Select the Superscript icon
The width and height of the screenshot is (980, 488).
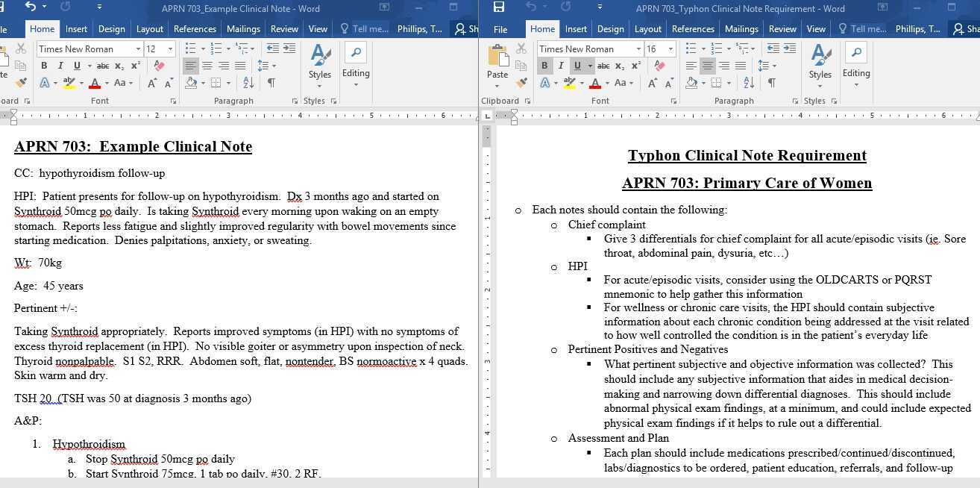(135, 66)
